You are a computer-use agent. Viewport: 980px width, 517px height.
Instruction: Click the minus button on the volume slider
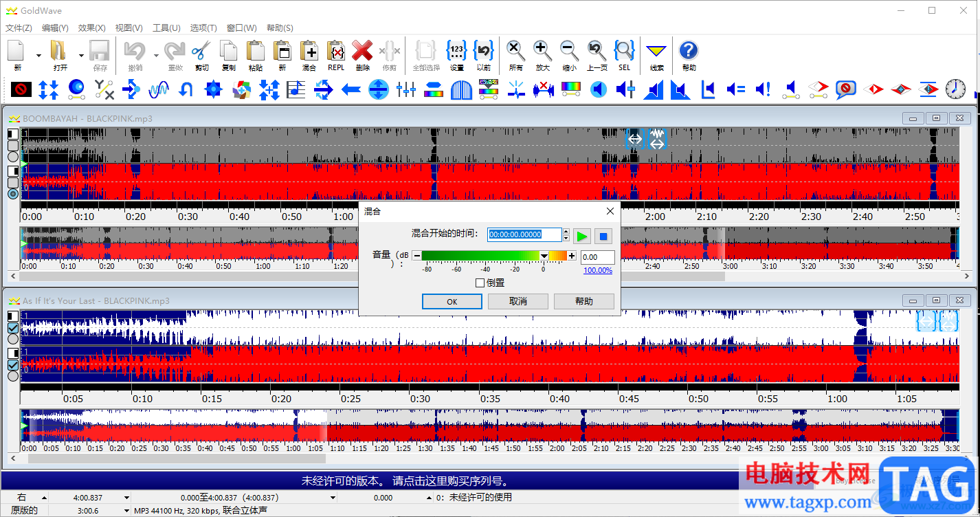(x=416, y=256)
